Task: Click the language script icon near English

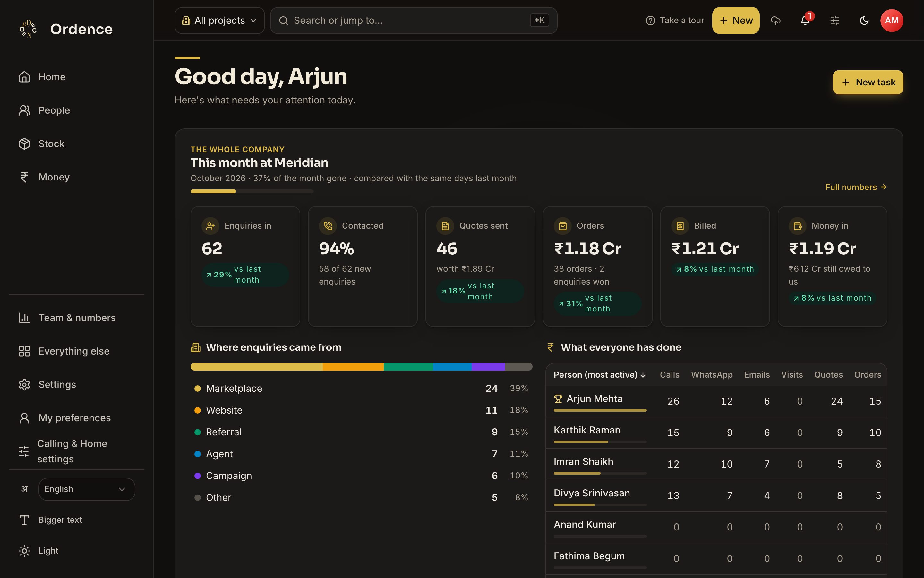Action: pos(24,489)
